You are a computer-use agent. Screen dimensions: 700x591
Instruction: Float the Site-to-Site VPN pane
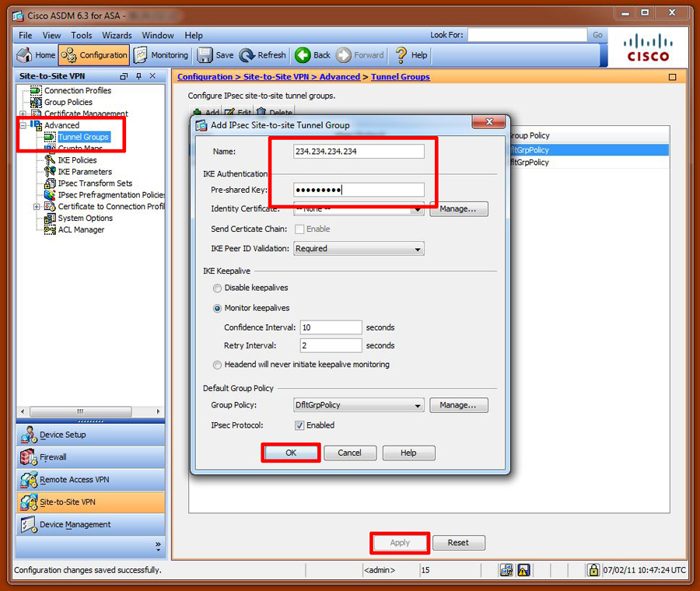[124, 76]
